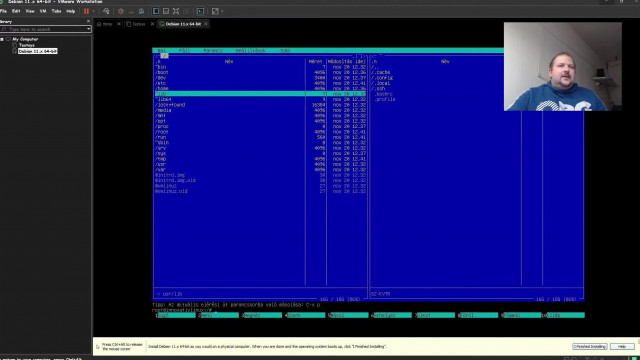Image resolution: width=640 pixels, height=360 pixels.
Task: Click the I Finished Installing button
Action: click(x=589, y=347)
